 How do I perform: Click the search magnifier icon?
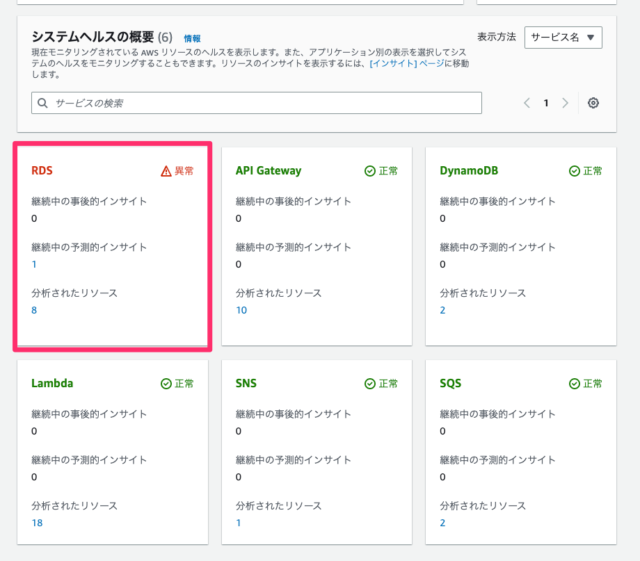pos(42,103)
